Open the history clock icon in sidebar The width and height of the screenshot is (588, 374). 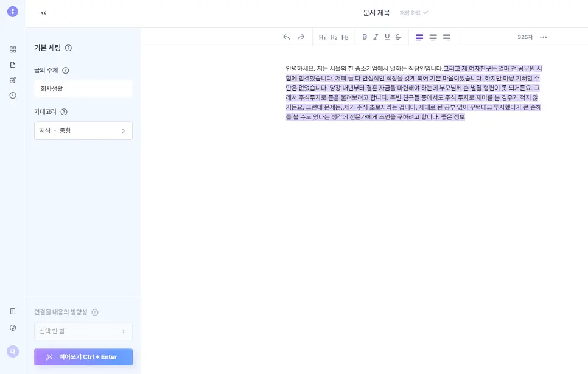pos(13,95)
